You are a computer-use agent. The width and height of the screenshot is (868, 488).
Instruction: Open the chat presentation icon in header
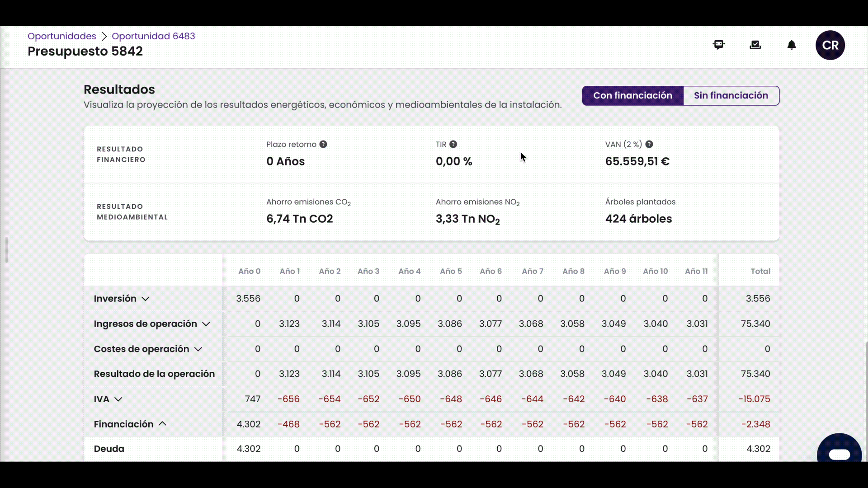click(719, 45)
